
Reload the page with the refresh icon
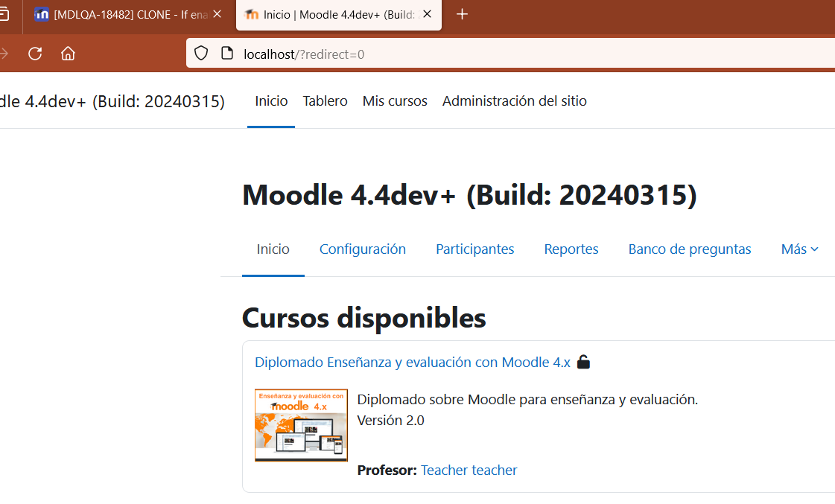pos(35,54)
